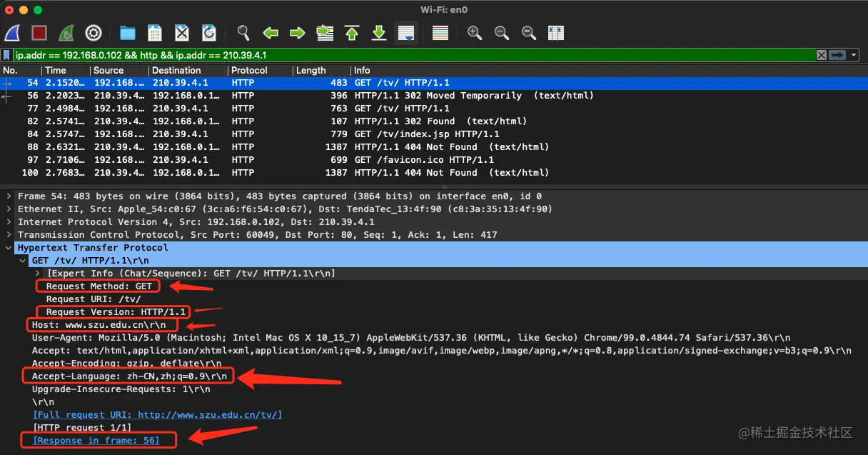The width and height of the screenshot is (868, 455).
Task: Sort by the Time column header
Action: pyautogui.click(x=66, y=70)
